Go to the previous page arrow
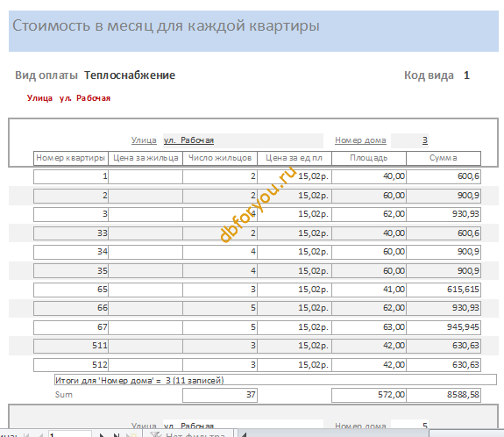The height and width of the screenshot is (437, 504). 40,435
